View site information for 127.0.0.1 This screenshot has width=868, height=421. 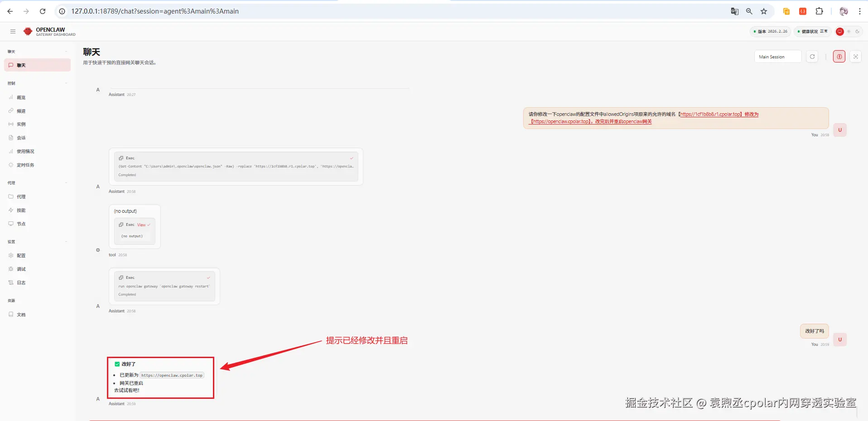click(x=62, y=11)
